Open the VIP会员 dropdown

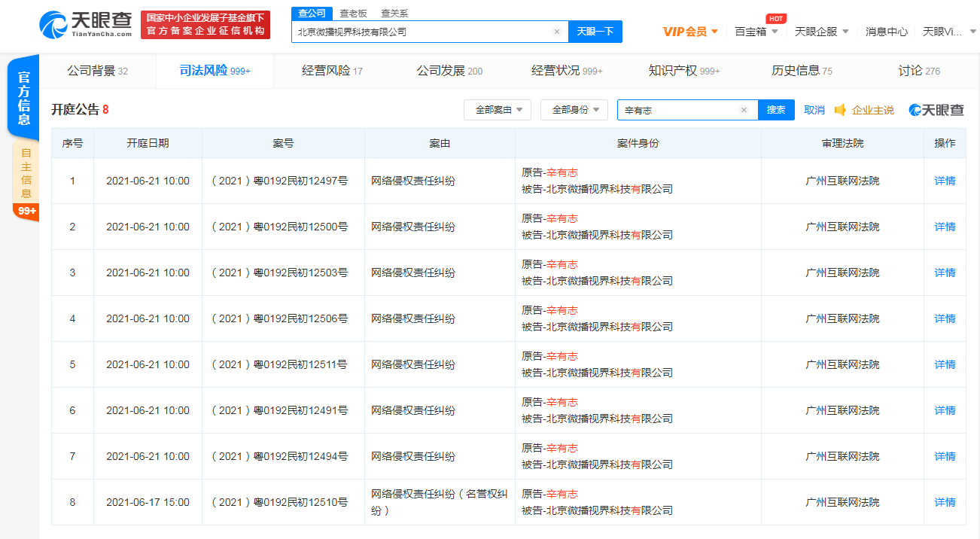(x=690, y=32)
